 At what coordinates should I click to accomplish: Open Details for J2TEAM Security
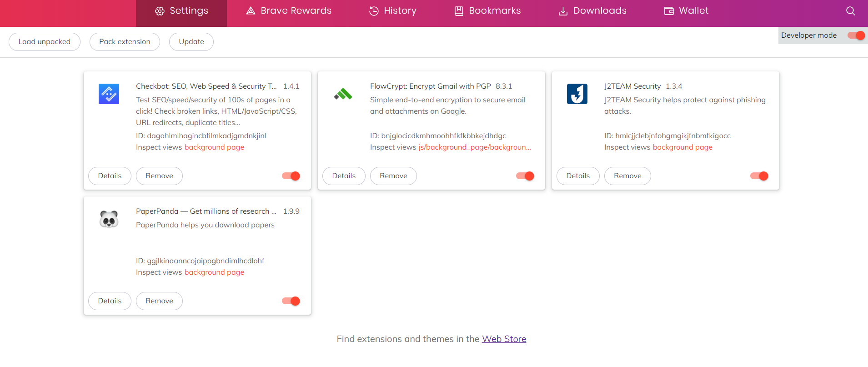(578, 176)
